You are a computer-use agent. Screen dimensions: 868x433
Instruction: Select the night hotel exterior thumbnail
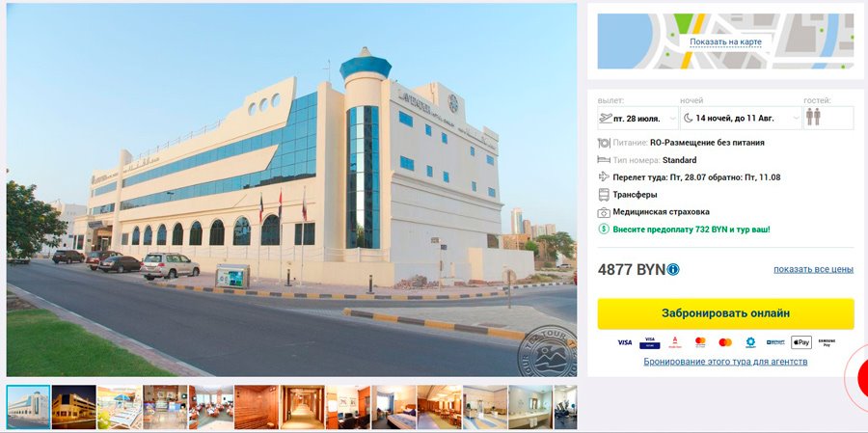click(x=73, y=407)
